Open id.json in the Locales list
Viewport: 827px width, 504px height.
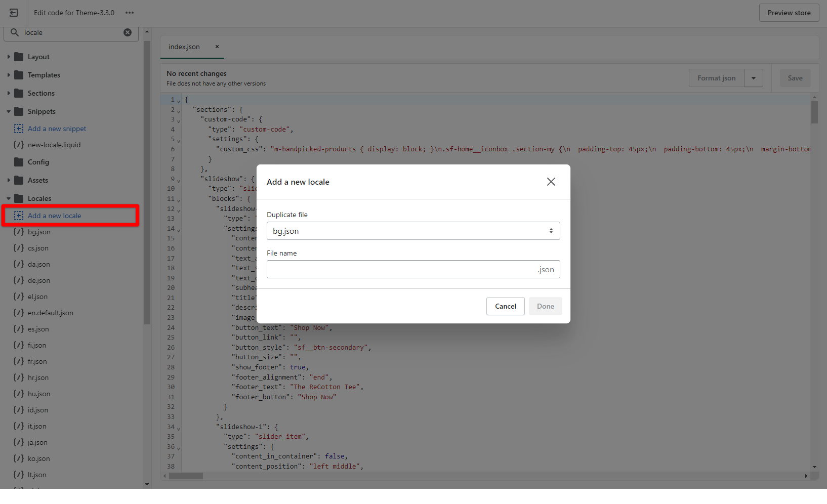(38, 410)
